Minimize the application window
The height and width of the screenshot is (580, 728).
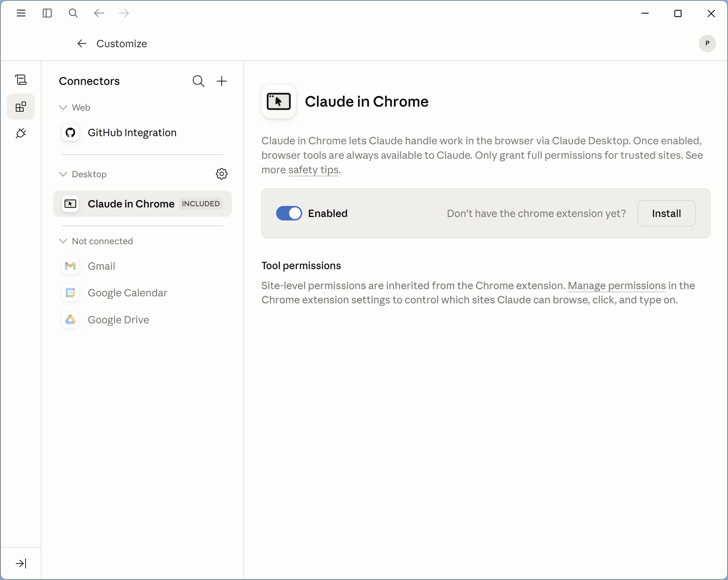point(645,13)
